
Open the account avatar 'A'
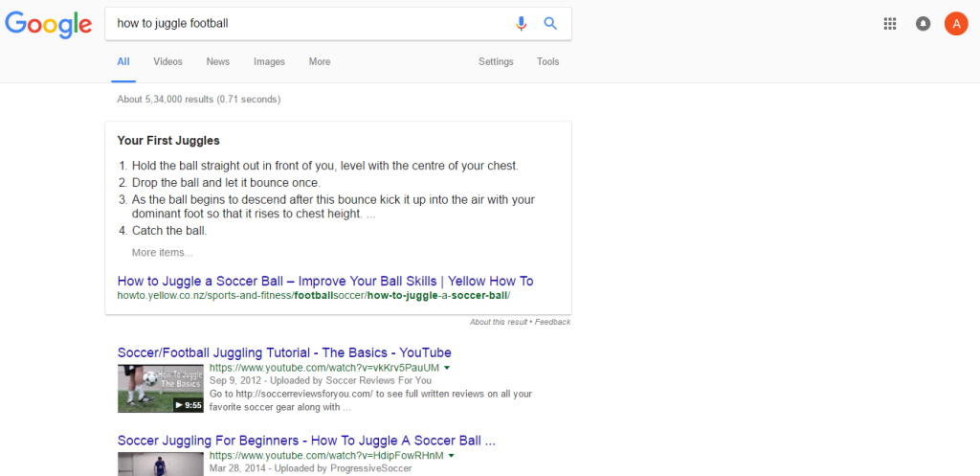pyautogui.click(x=956, y=24)
